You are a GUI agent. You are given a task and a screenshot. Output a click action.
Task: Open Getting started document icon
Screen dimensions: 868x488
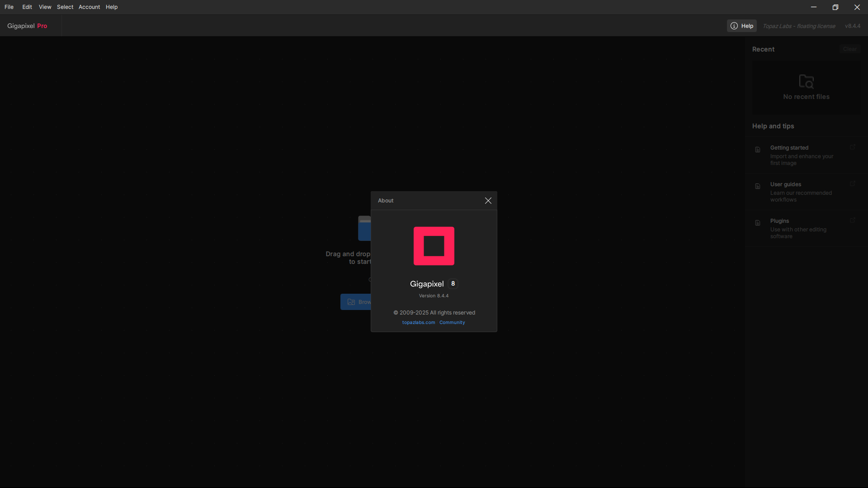(758, 150)
